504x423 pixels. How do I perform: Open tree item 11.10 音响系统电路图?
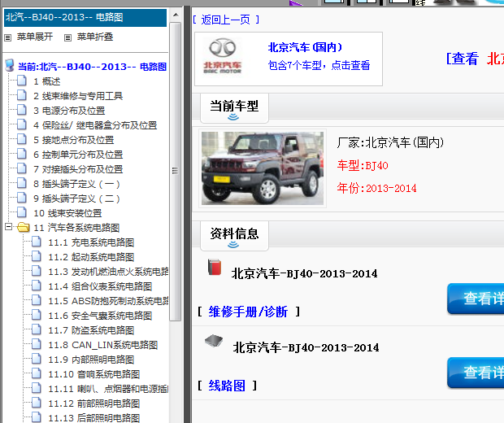point(93,374)
